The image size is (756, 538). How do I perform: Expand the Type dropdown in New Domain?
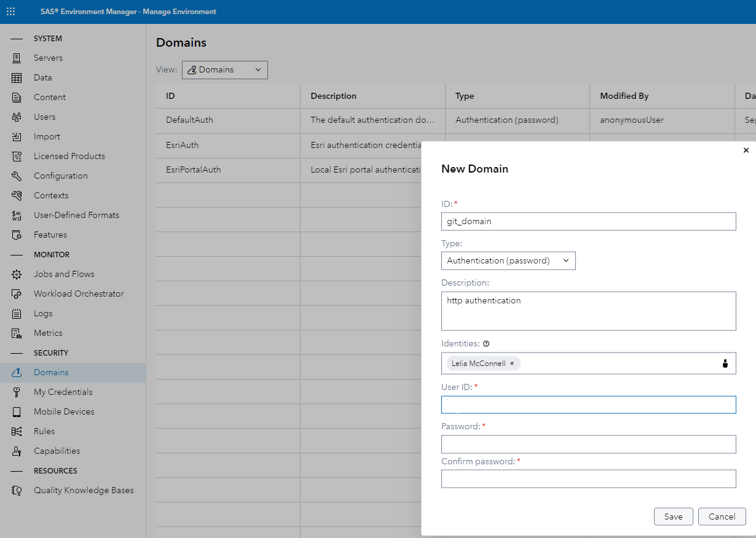coord(565,260)
